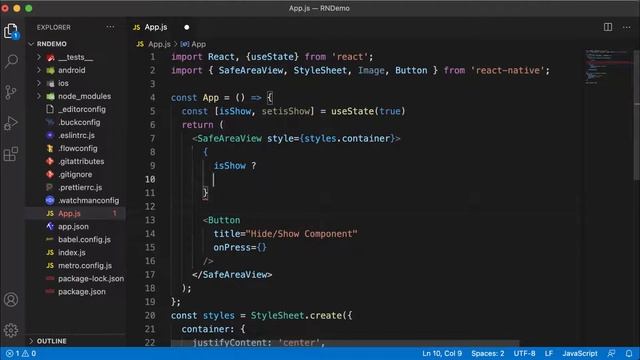Open .gitignore file
This screenshot has height=360, width=640.
(x=75, y=175)
